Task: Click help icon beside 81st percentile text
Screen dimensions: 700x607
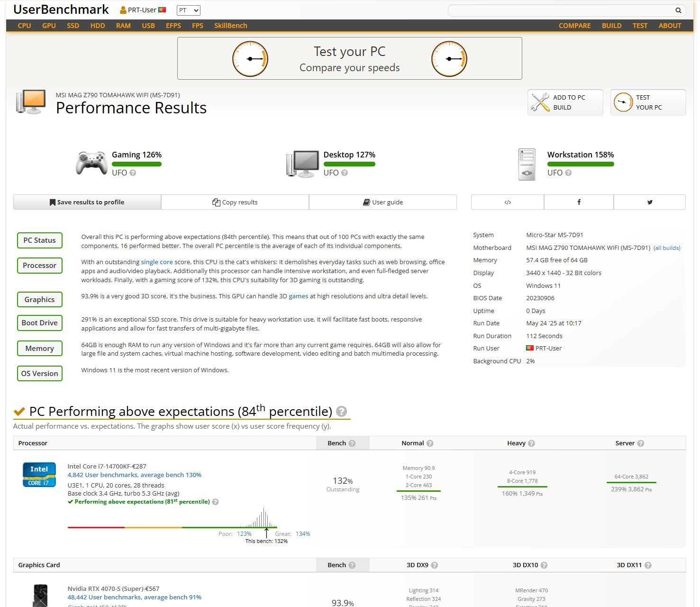Action: 215,502
